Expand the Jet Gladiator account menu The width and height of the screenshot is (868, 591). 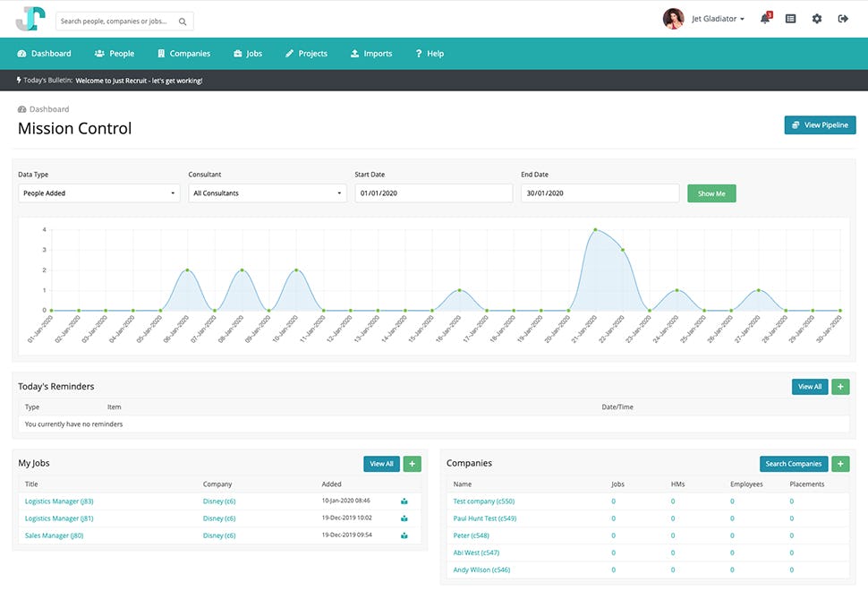(x=716, y=18)
